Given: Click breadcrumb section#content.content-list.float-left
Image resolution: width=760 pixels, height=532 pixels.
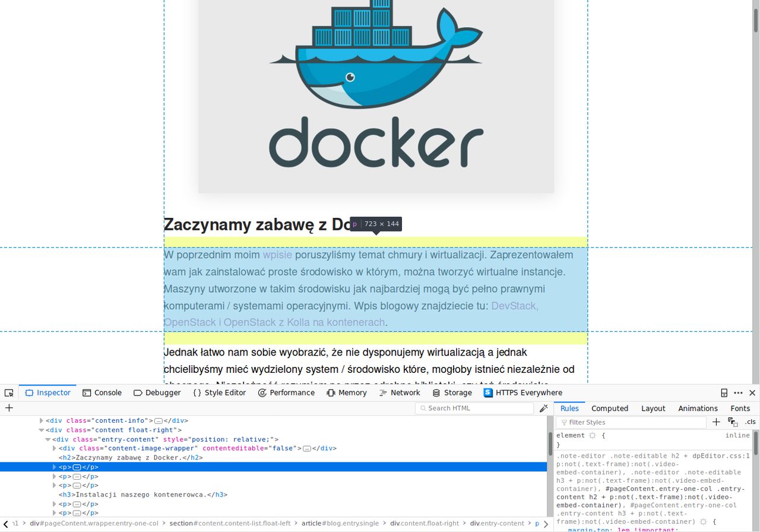Looking at the screenshot, I should [x=230, y=524].
